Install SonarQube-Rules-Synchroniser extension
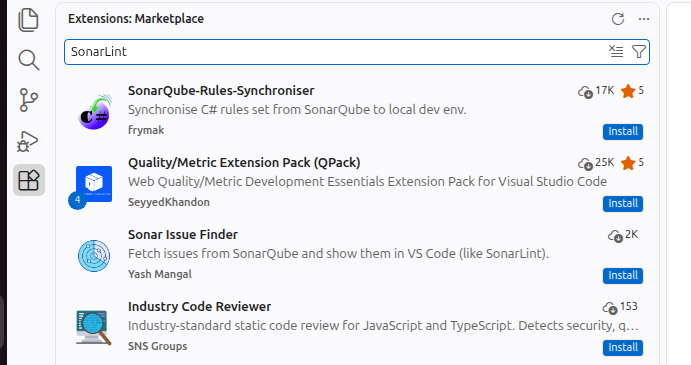The image size is (691, 365). coord(623,131)
